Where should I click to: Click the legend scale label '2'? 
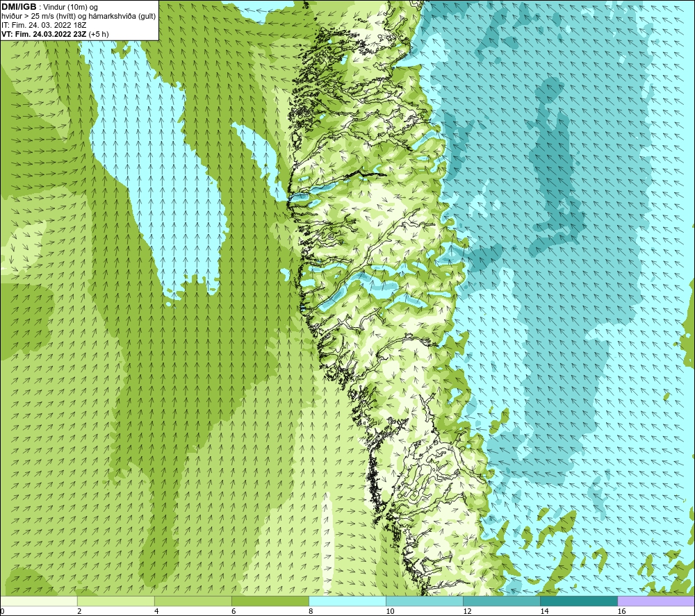79,611
